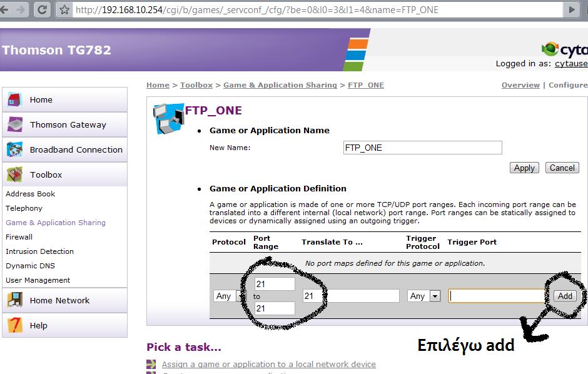Select Telephony under Toolbox

[24, 208]
